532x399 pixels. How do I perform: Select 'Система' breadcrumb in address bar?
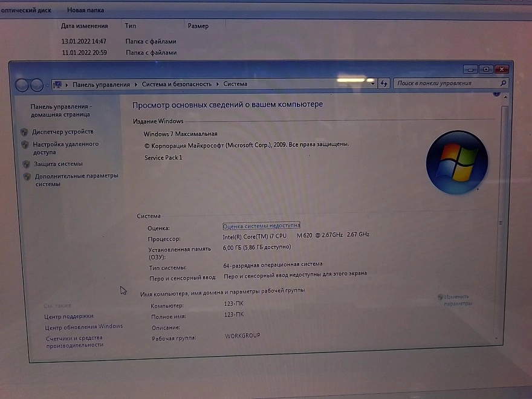235,84
